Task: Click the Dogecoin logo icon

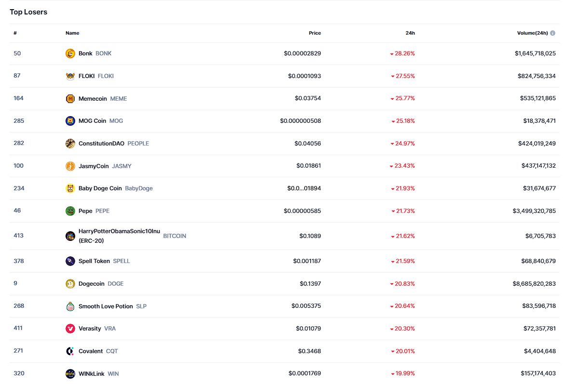Action: tap(70, 284)
